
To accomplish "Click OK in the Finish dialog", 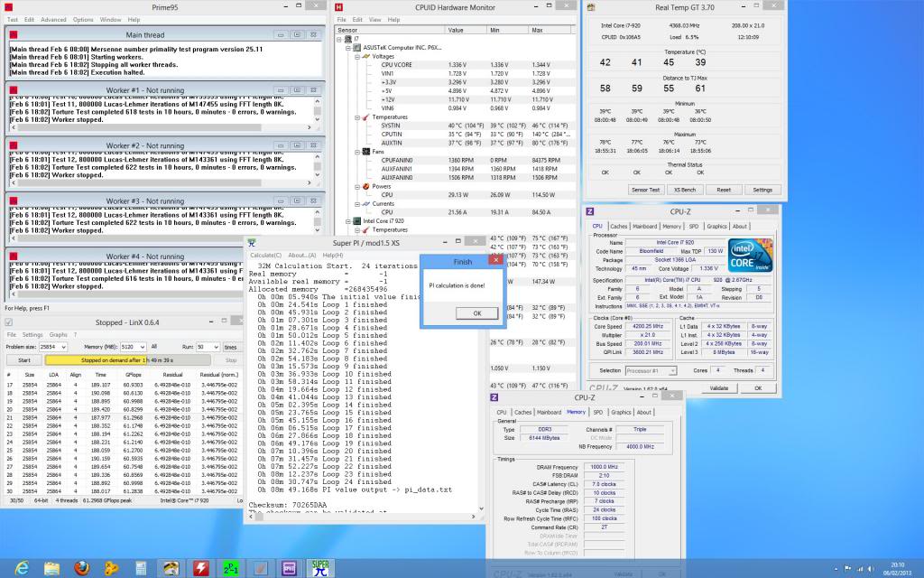I will tap(476, 313).
